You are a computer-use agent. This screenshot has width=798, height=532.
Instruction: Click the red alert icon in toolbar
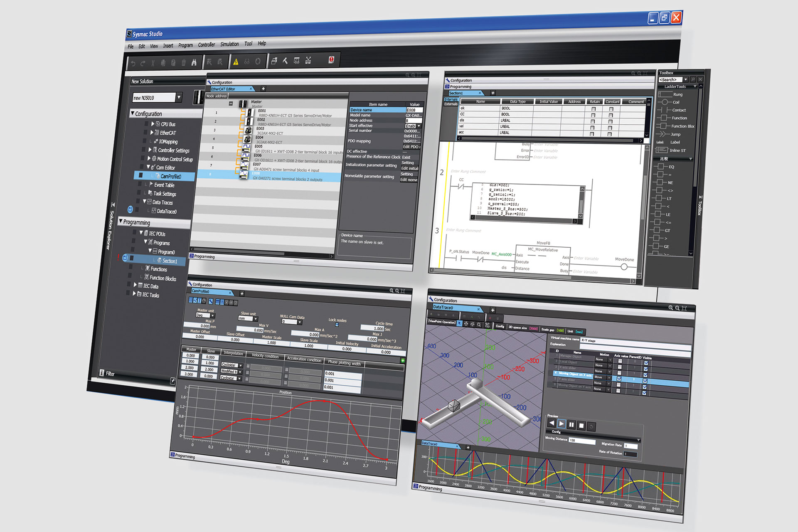point(331,60)
